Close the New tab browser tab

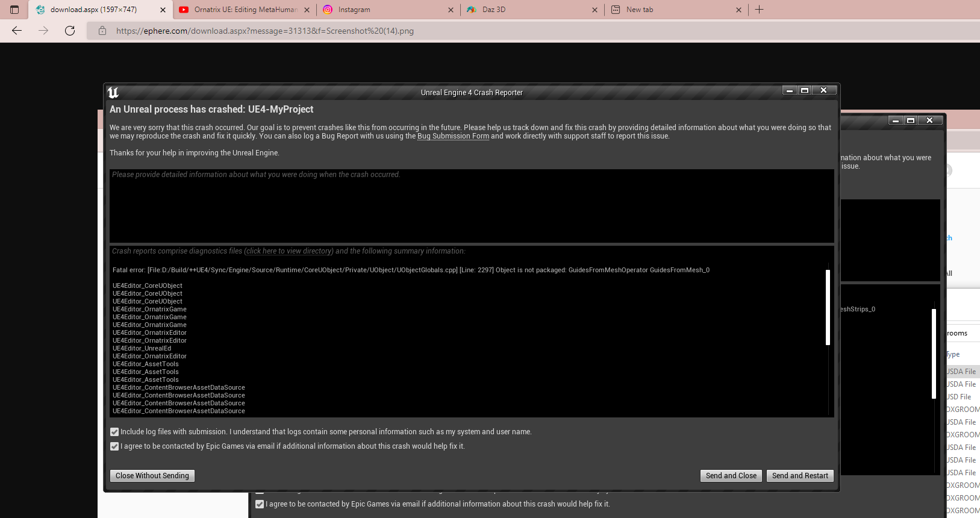pyautogui.click(x=738, y=10)
